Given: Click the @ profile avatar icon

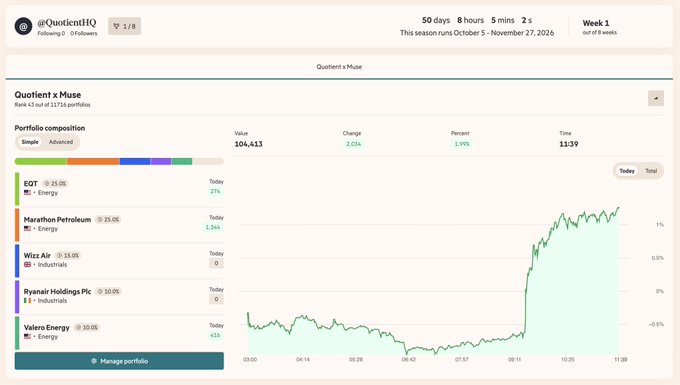Looking at the screenshot, I should (x=23, y=26).
